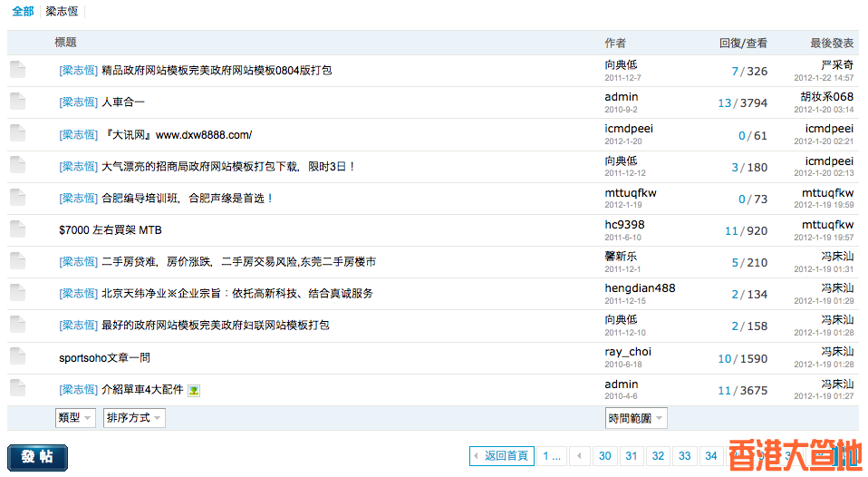The width and height of the screenshot is (868, 477).
Task: Open thread 『大讯网』www.dxw8888.com/
Action: 178,134
